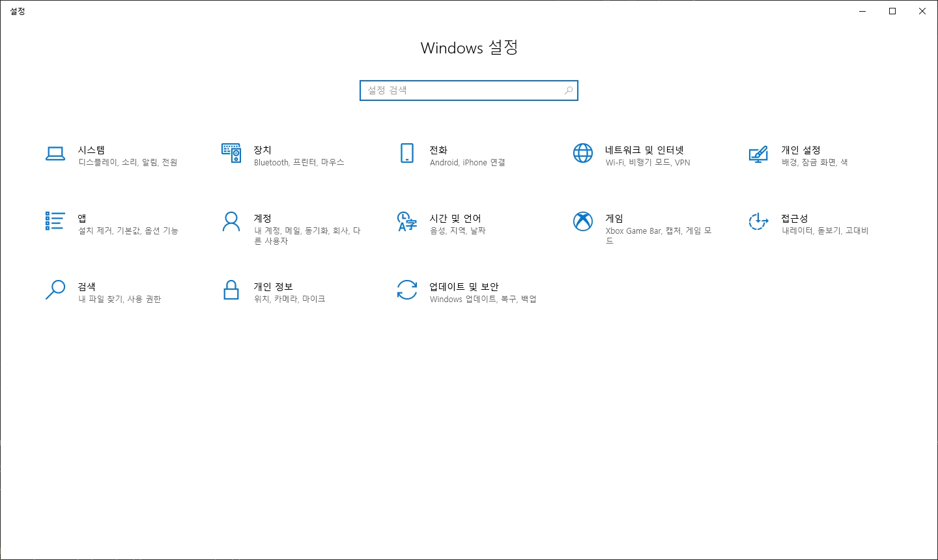Open the 시스템 laptop icon
Image resolution: width=938 pixels, height=560 pixels.
pos(55,154)
